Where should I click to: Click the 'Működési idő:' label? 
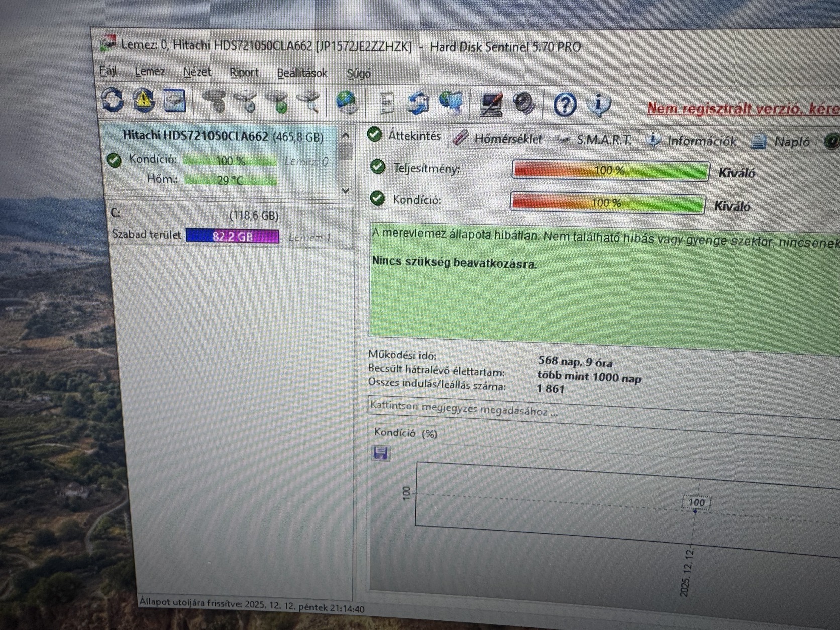pos(402,355)
